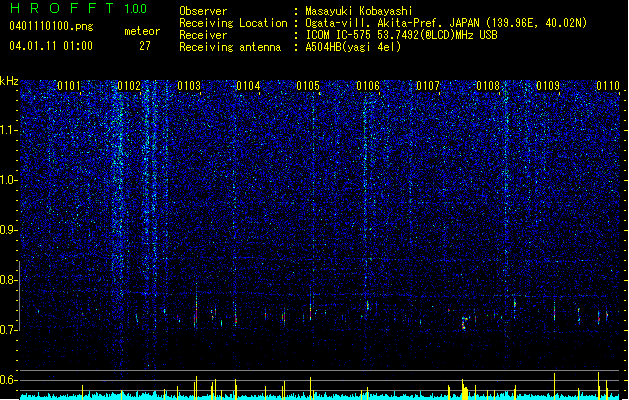Viewport: 629px width, 400px height.
Task: Click the 1.0 kHz axis label
Action: pos(9,180)
